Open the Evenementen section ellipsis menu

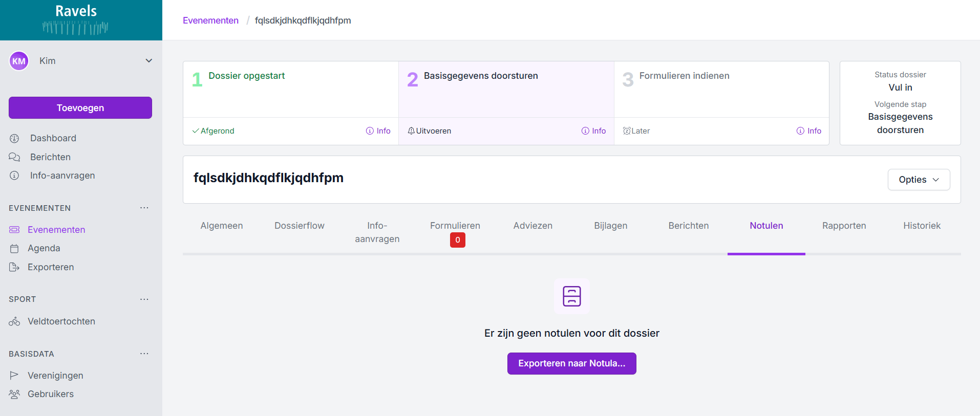[144, 208]
